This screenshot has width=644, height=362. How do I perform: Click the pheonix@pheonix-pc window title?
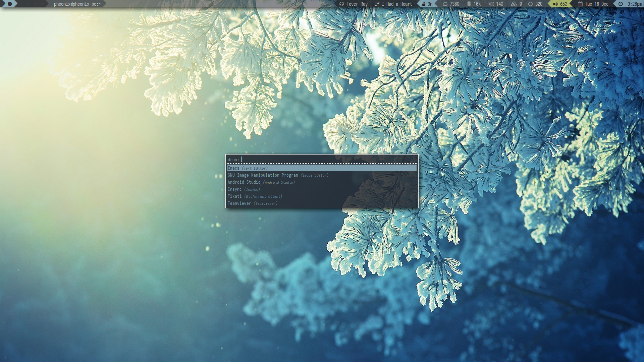tap(77, 4)
